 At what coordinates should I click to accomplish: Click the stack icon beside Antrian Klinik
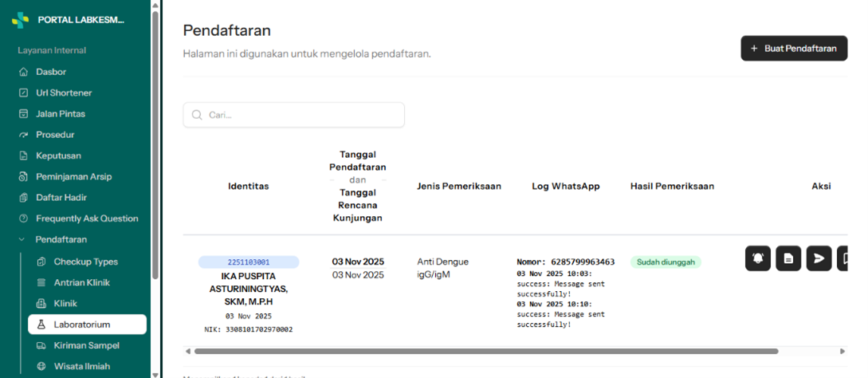[41, 282]
